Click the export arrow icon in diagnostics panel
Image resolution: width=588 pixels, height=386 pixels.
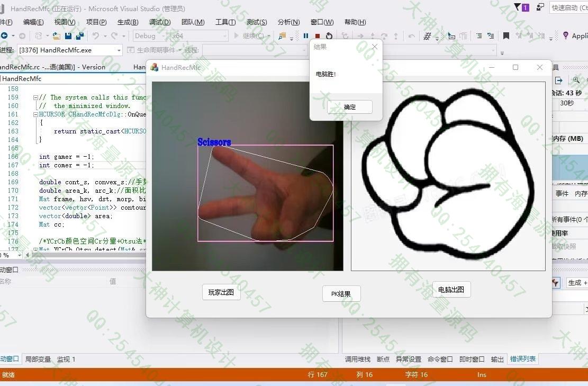pos(559,80)
